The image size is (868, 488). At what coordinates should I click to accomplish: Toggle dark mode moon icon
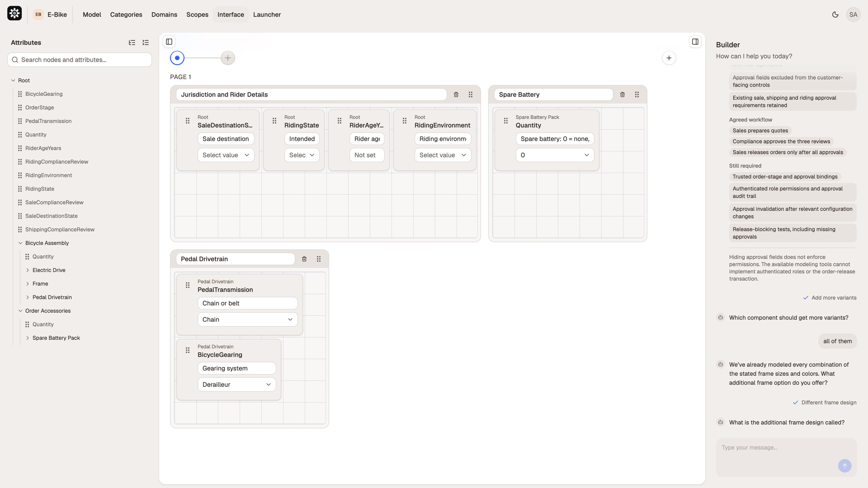[x=835, y=14]
